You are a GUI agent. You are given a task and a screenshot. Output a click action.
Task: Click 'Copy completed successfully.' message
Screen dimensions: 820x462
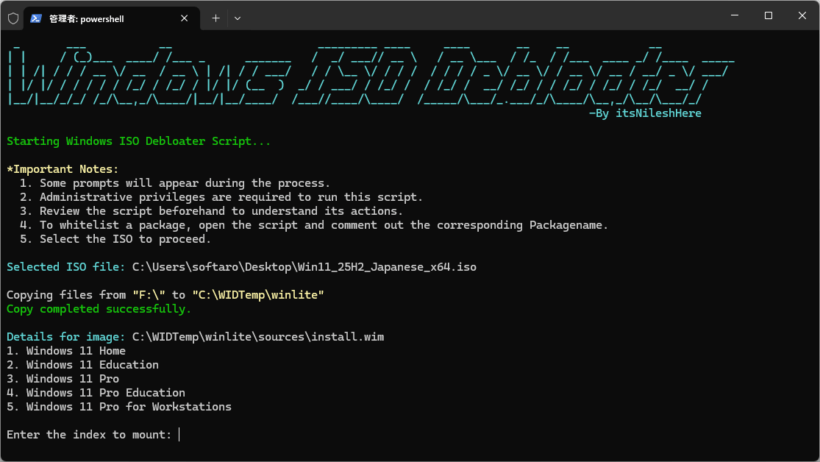(99, 309)
